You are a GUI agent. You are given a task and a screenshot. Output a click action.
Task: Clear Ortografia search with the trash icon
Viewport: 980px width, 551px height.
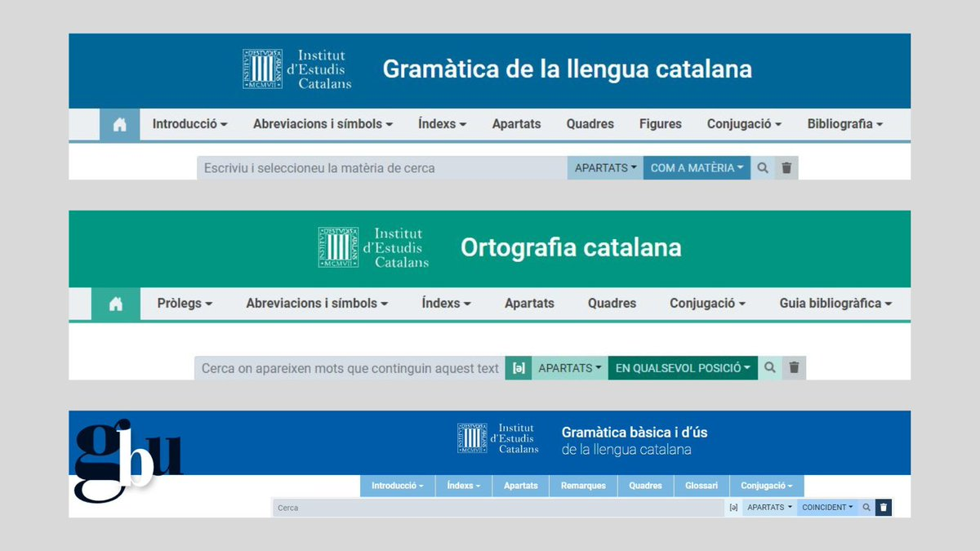794,368
